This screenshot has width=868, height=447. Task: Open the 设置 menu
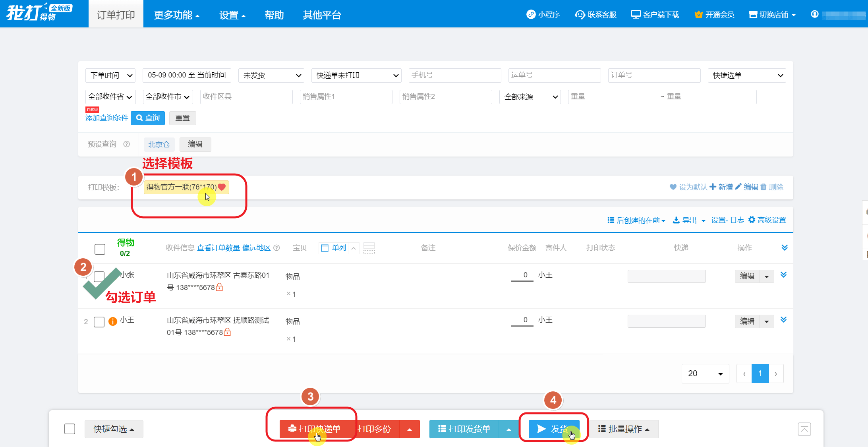(x=232, y=15)
